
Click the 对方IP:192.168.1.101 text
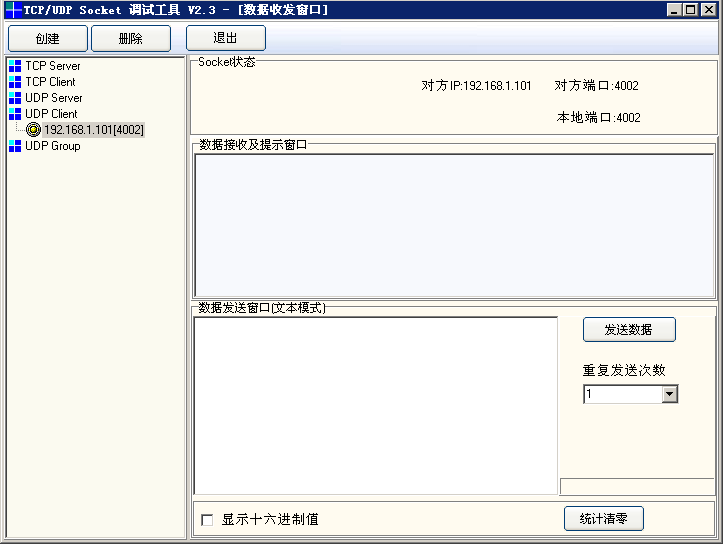476,86
